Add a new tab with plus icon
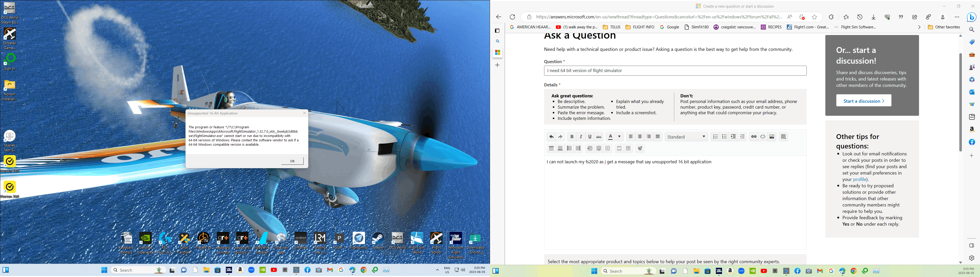 coord(497,65)
